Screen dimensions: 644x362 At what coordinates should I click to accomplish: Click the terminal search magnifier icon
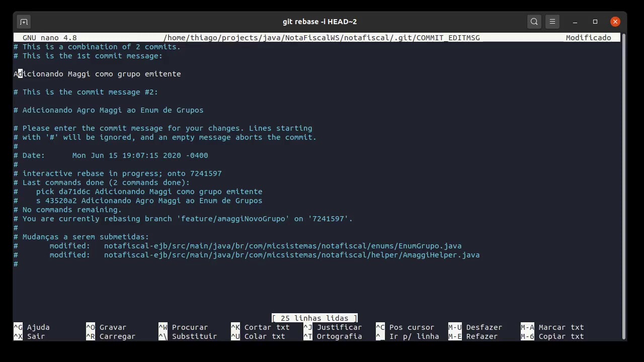[534, 22]
